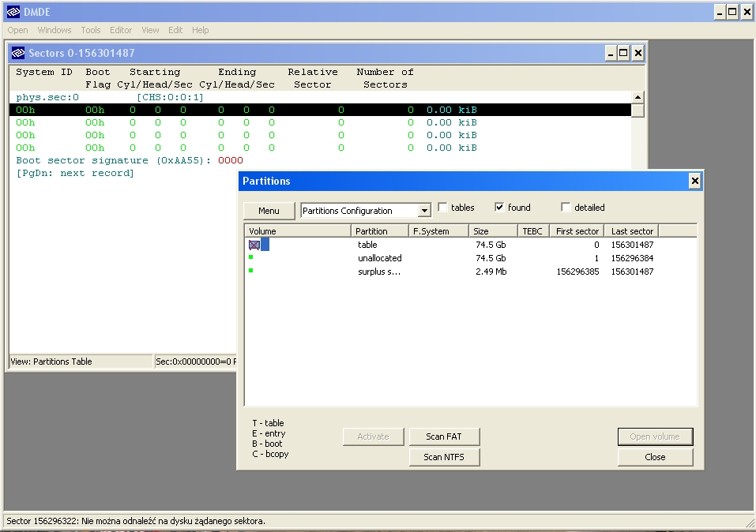
Task: Maximize the DMDE main window
Action: click(732, 12)
